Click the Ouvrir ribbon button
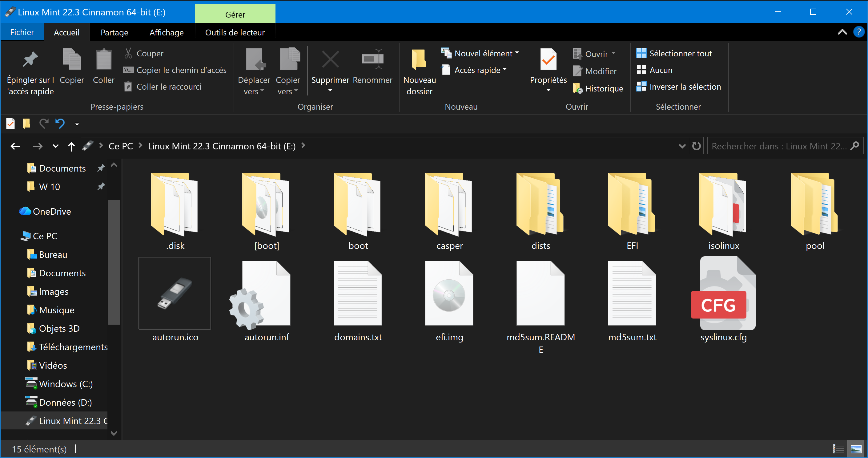 tap(594, 54)
